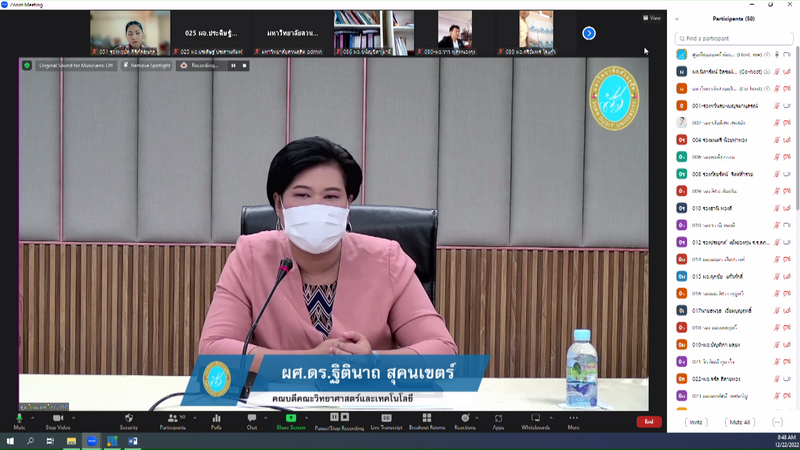Open the More ellipsis menu in toolbar

[573, 418]
